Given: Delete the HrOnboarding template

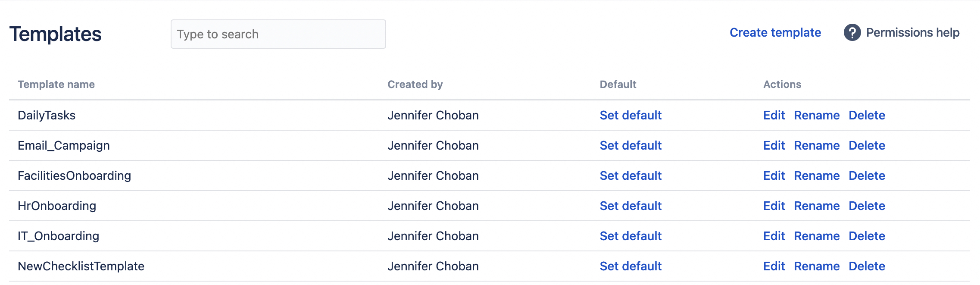Looking at the screenshot, I should [867, 206].
